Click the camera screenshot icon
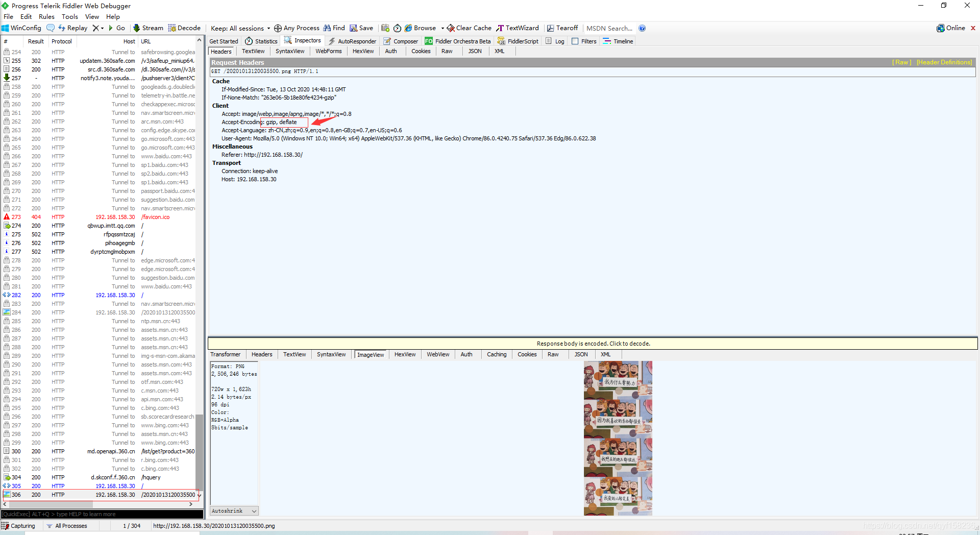Viewport: 980px width, 535px height. (385, 28)
